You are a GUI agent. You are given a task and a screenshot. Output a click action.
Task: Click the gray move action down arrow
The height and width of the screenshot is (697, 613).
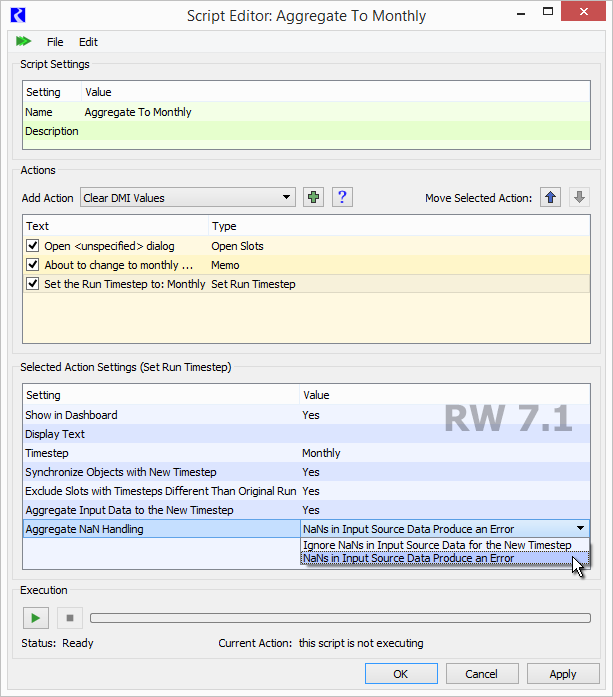pyautogui.click(x=579, y=197)
